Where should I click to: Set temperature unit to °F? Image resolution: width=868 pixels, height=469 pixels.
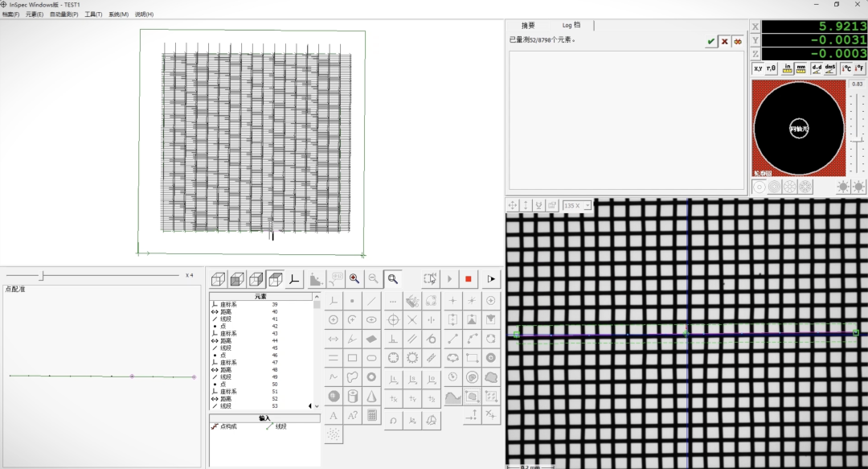coord(859,68)
